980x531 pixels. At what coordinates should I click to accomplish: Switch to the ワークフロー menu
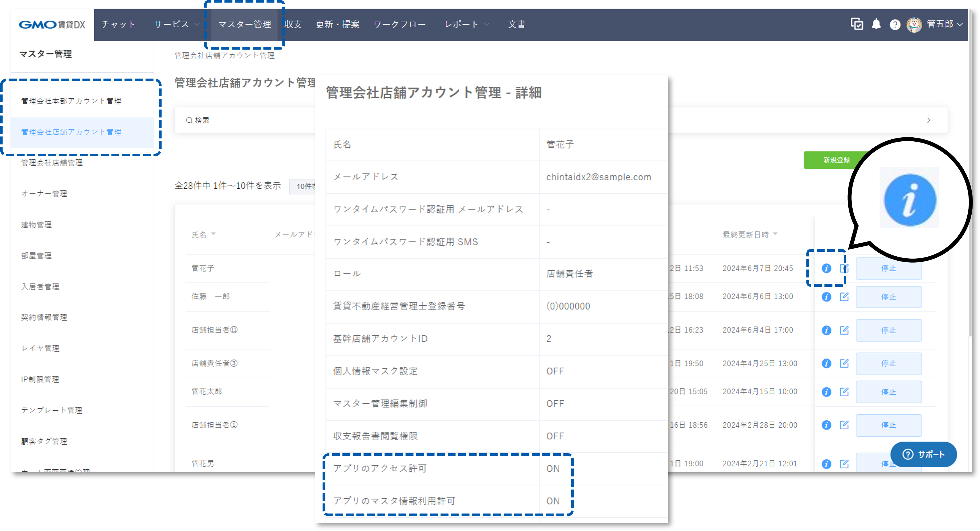pyautogui.click(x=400, y=24)
